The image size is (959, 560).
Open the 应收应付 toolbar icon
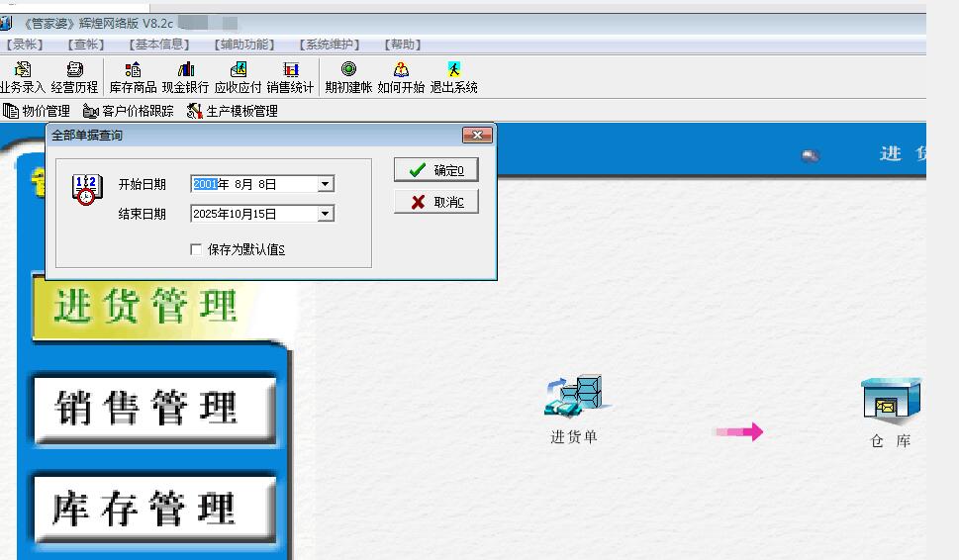click(238, 70)
